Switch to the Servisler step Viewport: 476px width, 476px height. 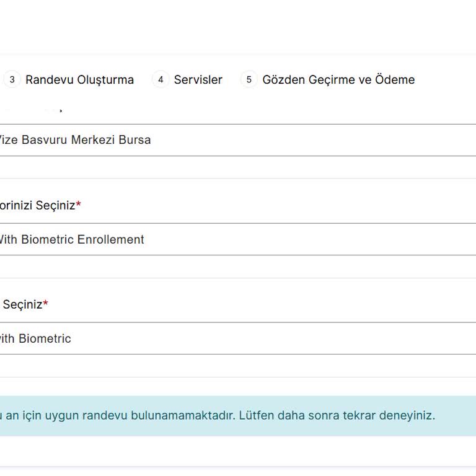(x=198, y=79)
